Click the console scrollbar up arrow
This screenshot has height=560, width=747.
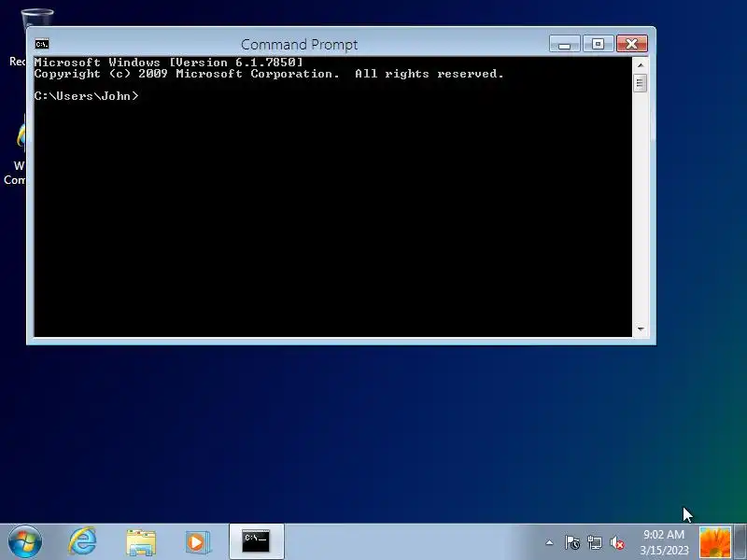click(641, 64)
